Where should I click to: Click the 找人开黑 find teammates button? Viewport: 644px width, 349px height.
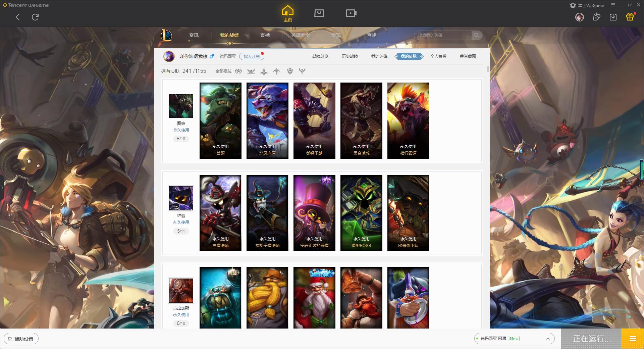(252, 56)
